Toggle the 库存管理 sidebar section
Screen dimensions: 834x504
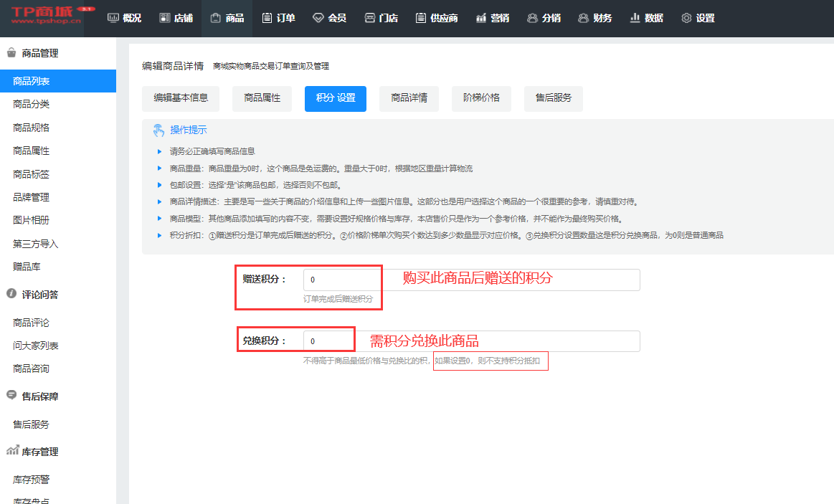click(x=39, y=452)
